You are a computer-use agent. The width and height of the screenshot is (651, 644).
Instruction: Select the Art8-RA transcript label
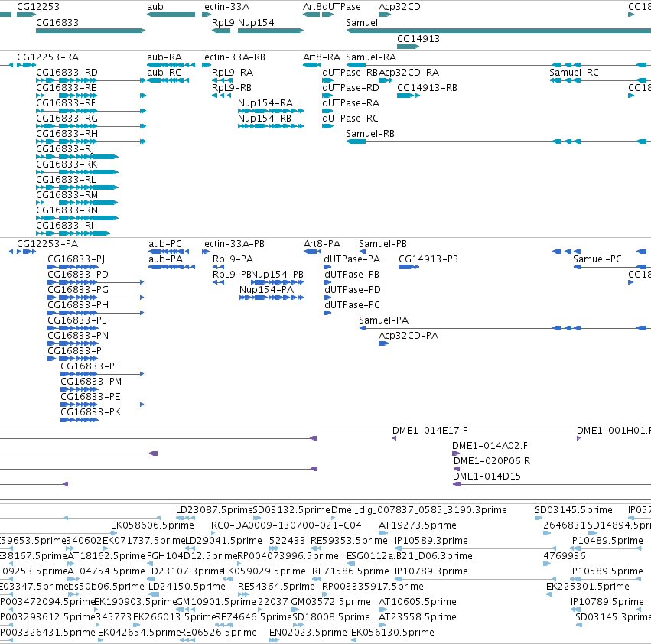[x=321, y=57]
